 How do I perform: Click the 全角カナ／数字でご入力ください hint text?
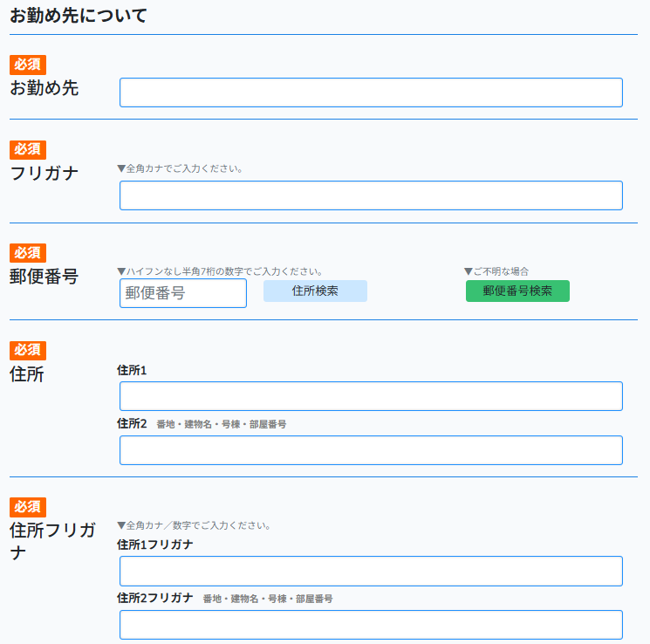[194, 526]
